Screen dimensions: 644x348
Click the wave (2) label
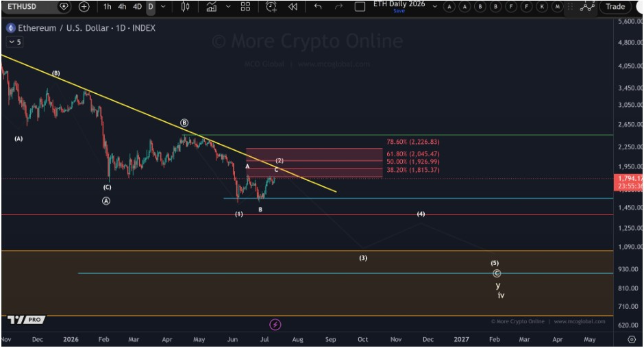pos(280,160)
